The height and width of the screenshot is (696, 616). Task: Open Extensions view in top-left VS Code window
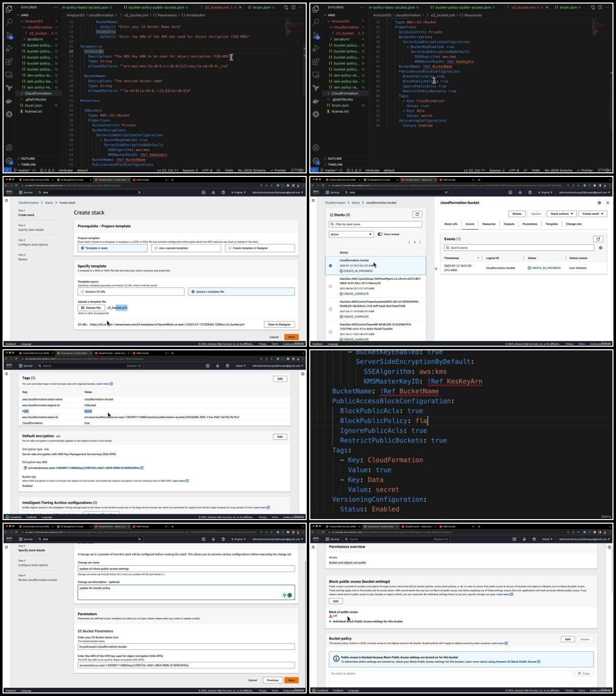coord(9,62)
